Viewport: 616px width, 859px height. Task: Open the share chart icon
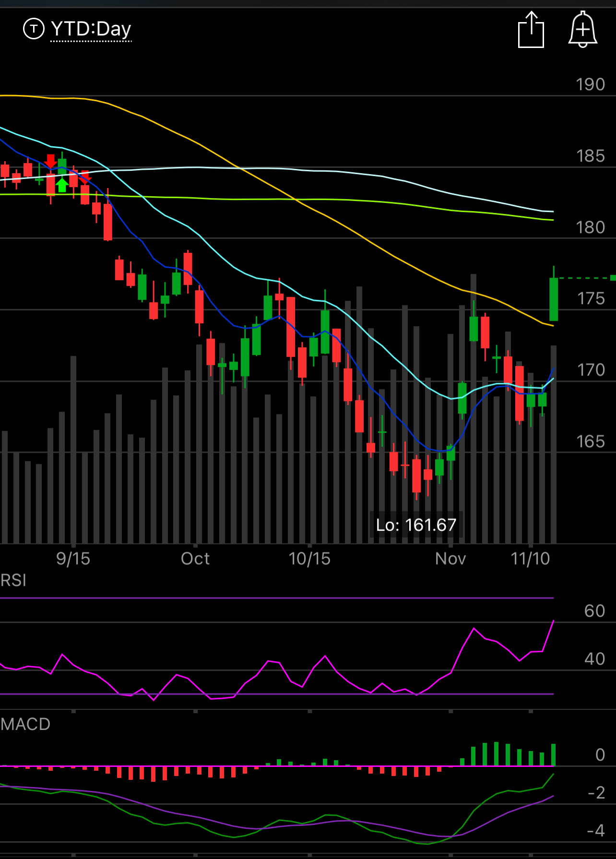tap(531, 30)
